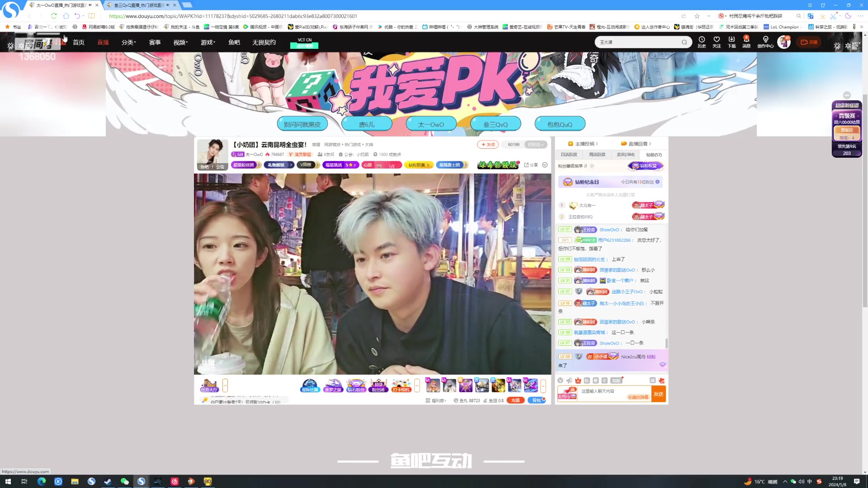Expand the circled down arrow near 分享

[x=545, y=165]
